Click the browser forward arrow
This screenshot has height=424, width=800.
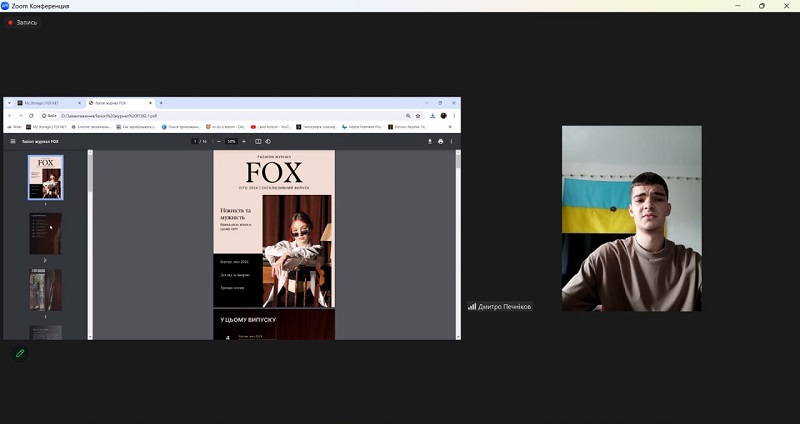(x=20, y=116)
